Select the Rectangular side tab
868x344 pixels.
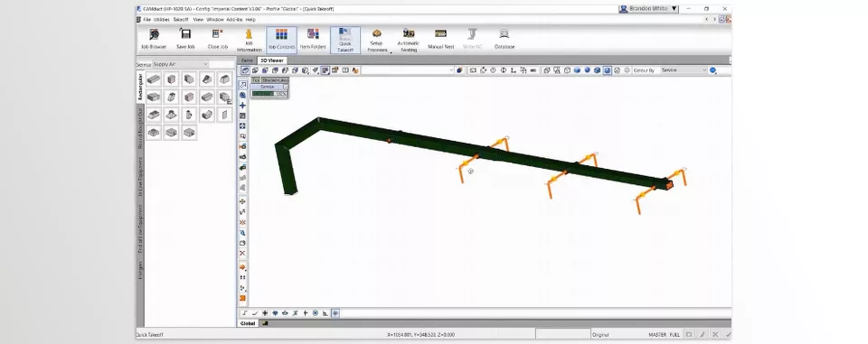(x=140, y=87)
